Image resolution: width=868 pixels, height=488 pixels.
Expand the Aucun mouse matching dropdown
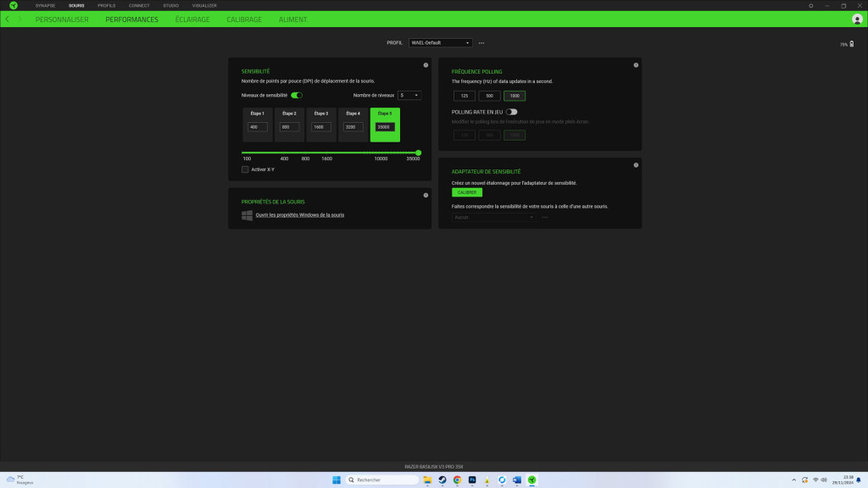[x=493, y=218]
